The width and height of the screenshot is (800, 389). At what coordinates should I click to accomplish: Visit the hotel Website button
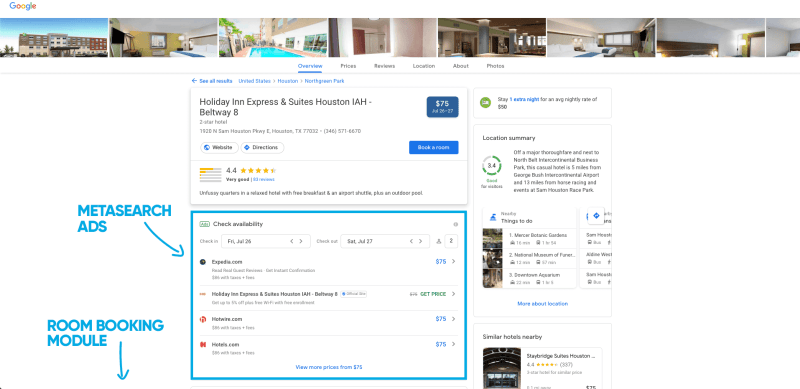click(219, 148)
